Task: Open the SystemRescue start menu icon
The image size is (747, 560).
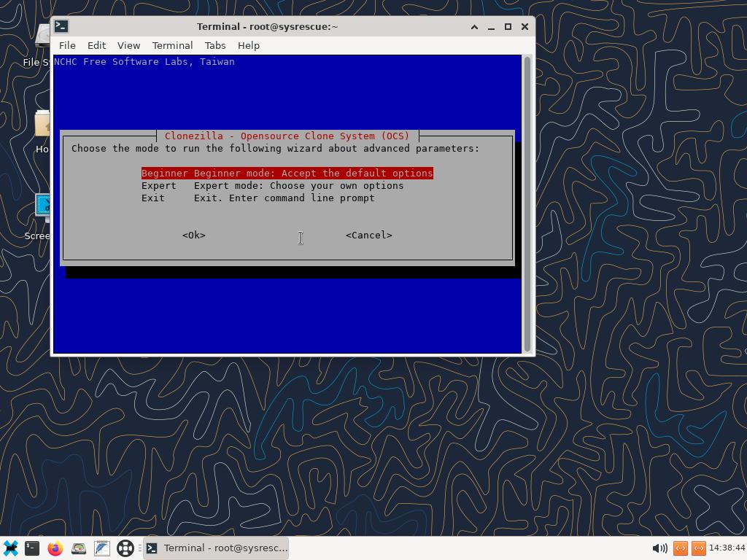Action: pyautogui.click(x=10, y=548)
